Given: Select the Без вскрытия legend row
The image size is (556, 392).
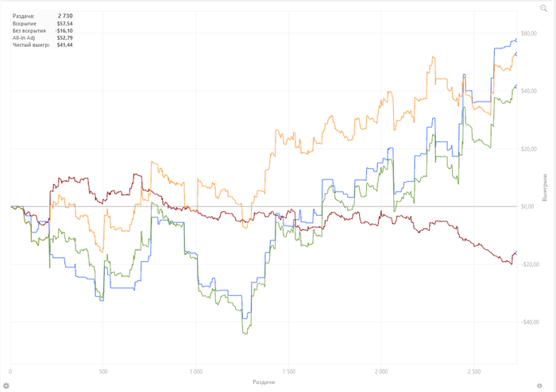Looking at the screenshot, I should (x=29, y=31).
